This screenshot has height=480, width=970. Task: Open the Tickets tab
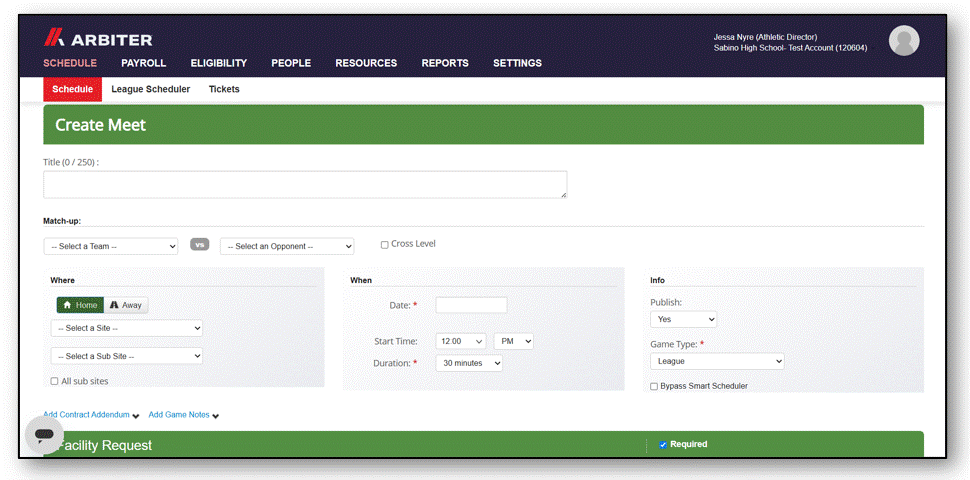(x=224, y=89)
